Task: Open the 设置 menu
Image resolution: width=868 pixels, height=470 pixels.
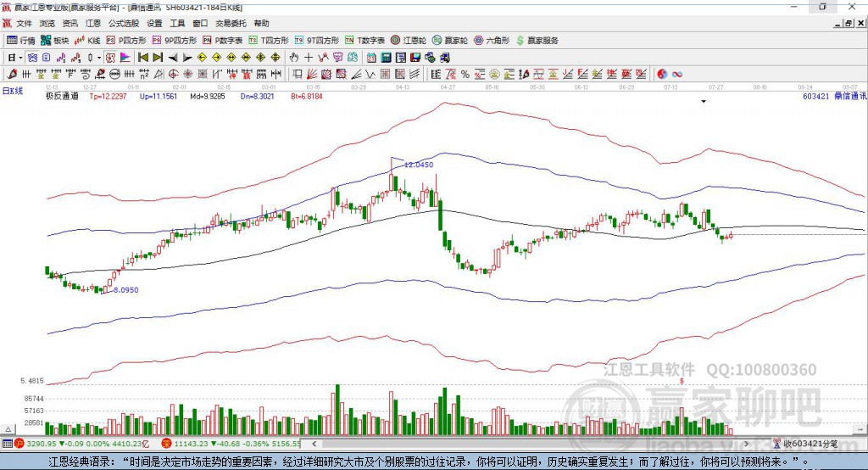Action: click(x=154, y=23)
